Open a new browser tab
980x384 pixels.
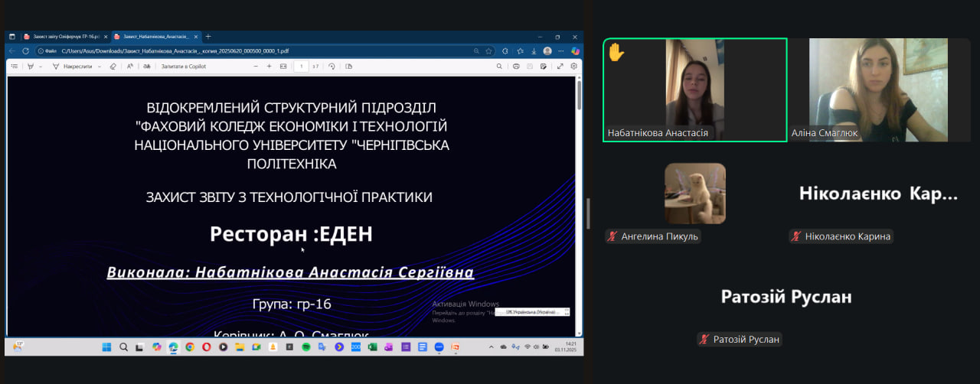208,36
